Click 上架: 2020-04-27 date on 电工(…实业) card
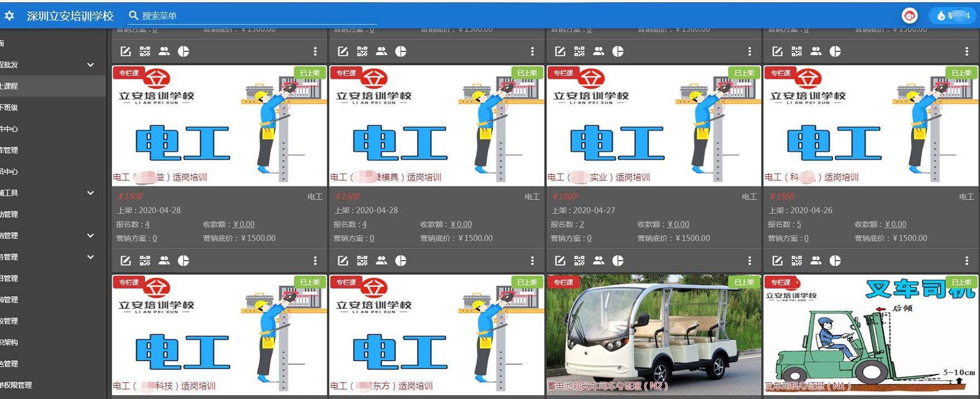Screen dimensions: 980x399 pyautogui.click(x=583, y=210)
